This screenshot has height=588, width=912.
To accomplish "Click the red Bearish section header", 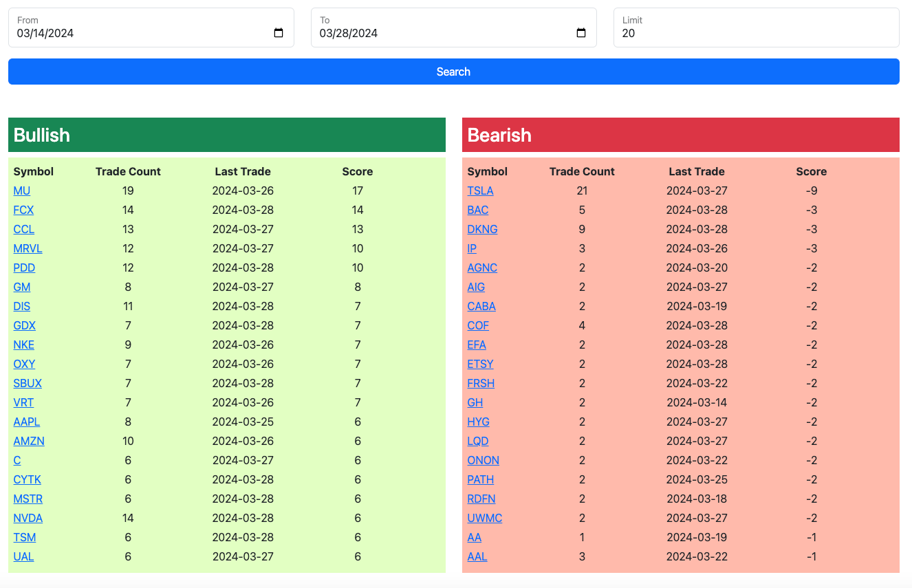I will coord(681,135).
